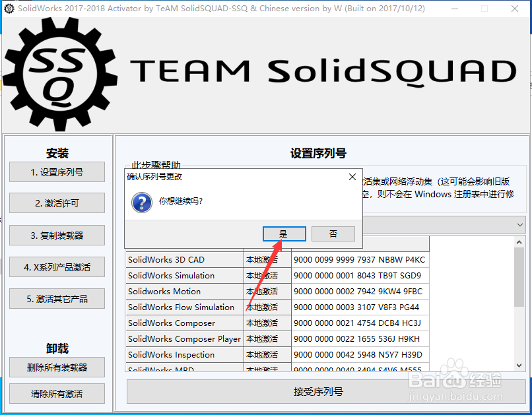Screen dimensions: 532x415
Task: Click the gear icon in title bar
Action: (9, 9)
